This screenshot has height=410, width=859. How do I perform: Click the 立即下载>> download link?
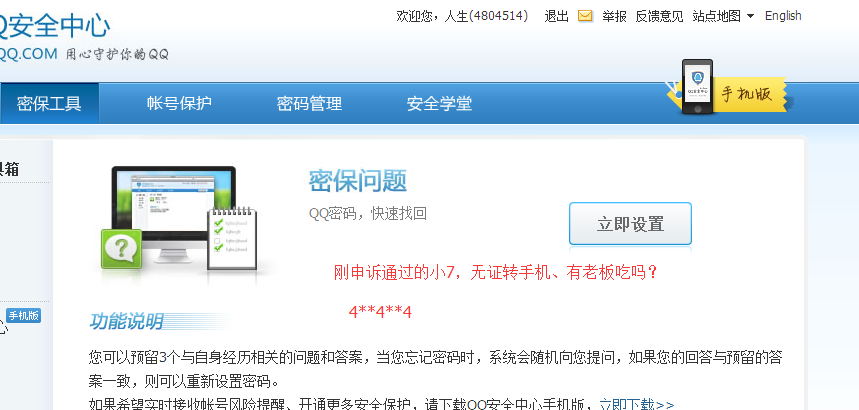point(637,405)
